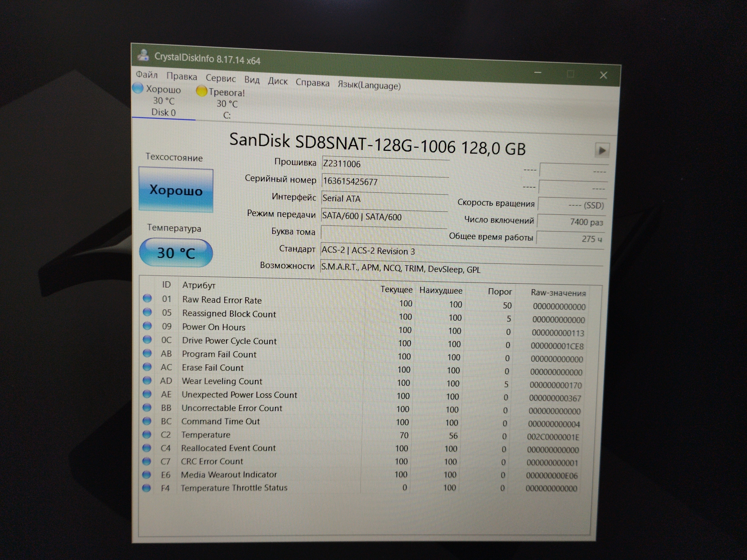This screenshot has height=560, width=747.
Task: Click raw value 000000001CE8
Action: (557, 346)
